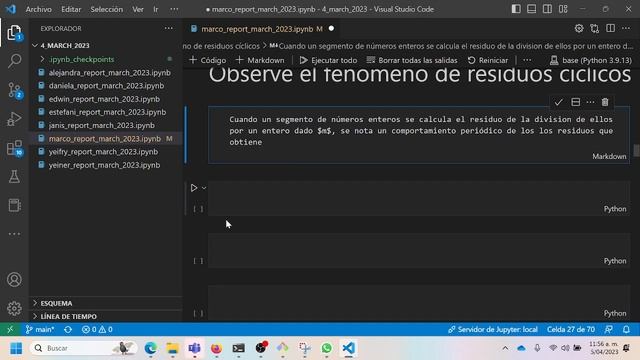Show hidden menu bar items
Screen dimensions: 640x360
174,9
